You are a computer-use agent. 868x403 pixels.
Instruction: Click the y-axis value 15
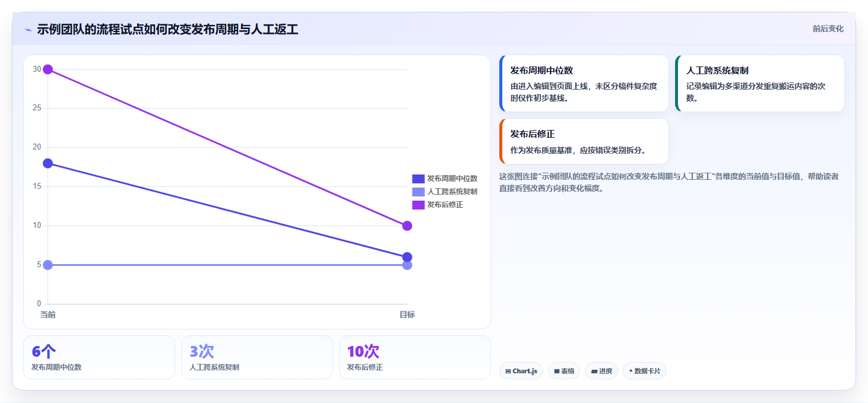coord(37,186)
